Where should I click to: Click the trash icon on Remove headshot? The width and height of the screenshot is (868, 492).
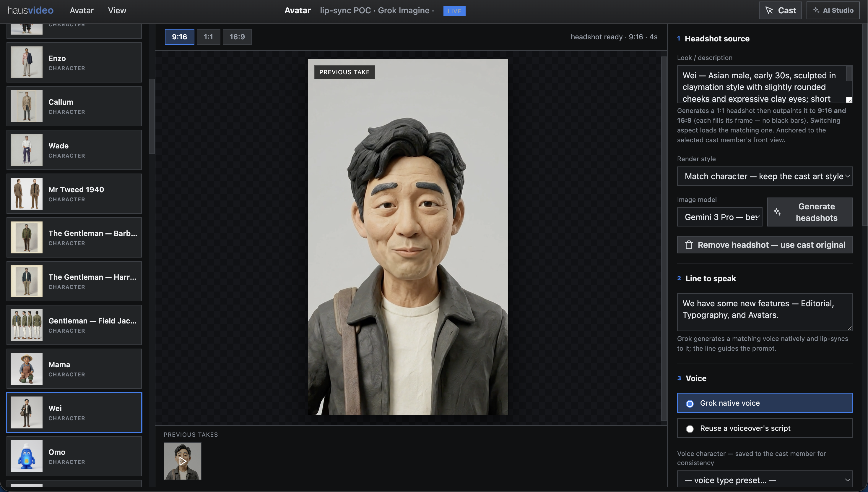689,245
